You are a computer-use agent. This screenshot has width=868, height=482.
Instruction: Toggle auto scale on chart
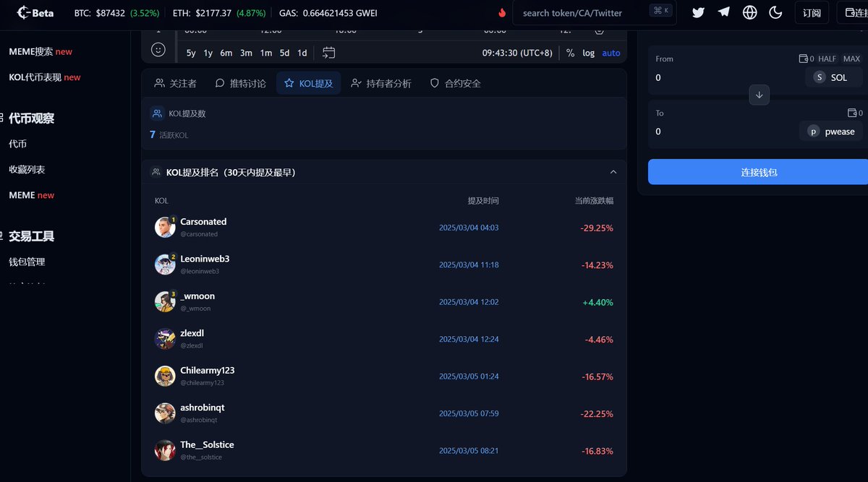point(611,53)
